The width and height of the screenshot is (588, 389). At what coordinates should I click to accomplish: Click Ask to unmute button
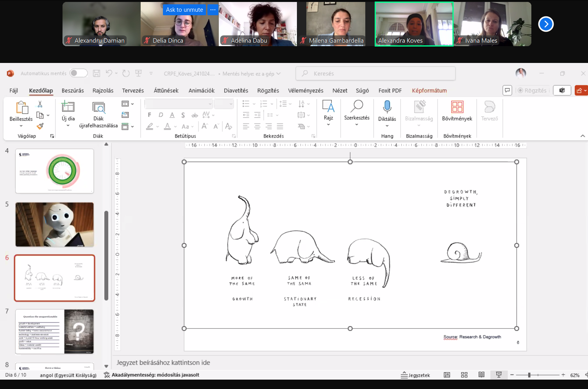tap(184, 10)
